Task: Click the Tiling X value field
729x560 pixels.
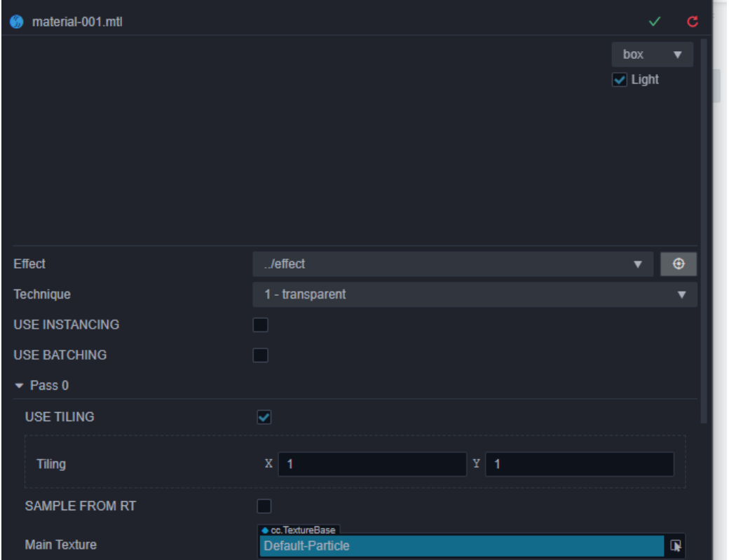Action: (x=372, y=464)
